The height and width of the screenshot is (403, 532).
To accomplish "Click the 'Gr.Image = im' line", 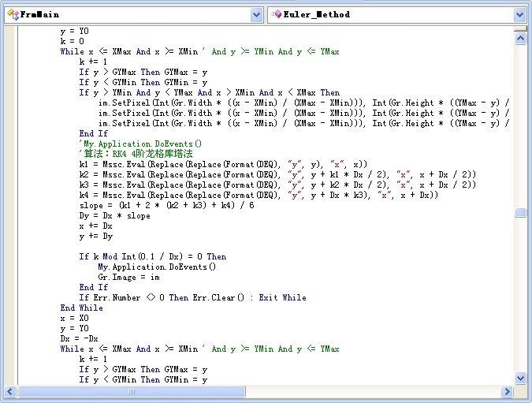I will point(128,277).
